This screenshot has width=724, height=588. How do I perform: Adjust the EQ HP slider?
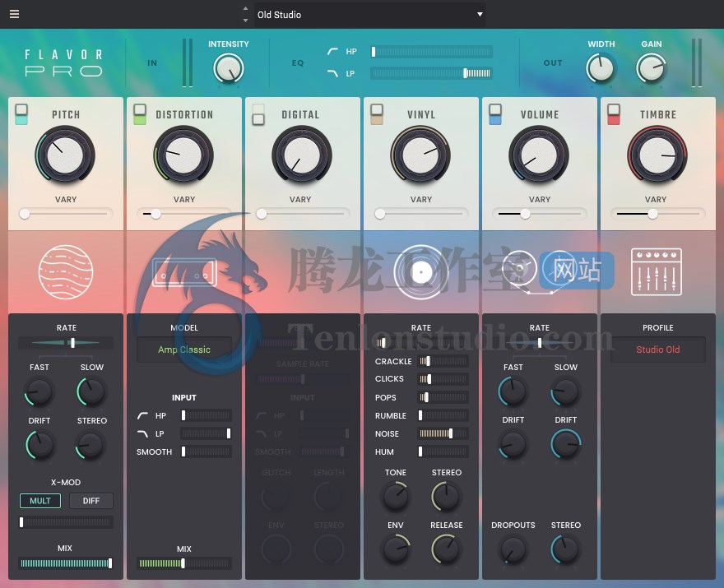431,52
